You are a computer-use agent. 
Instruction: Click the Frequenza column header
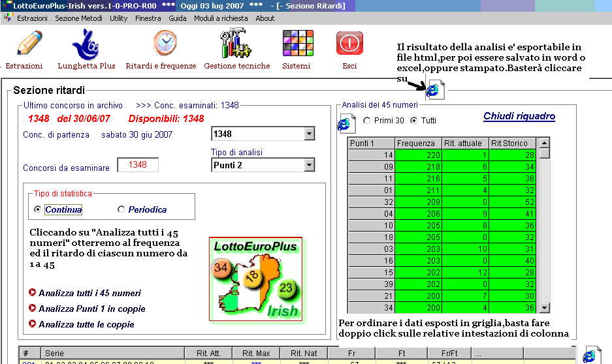click(418, 143)
